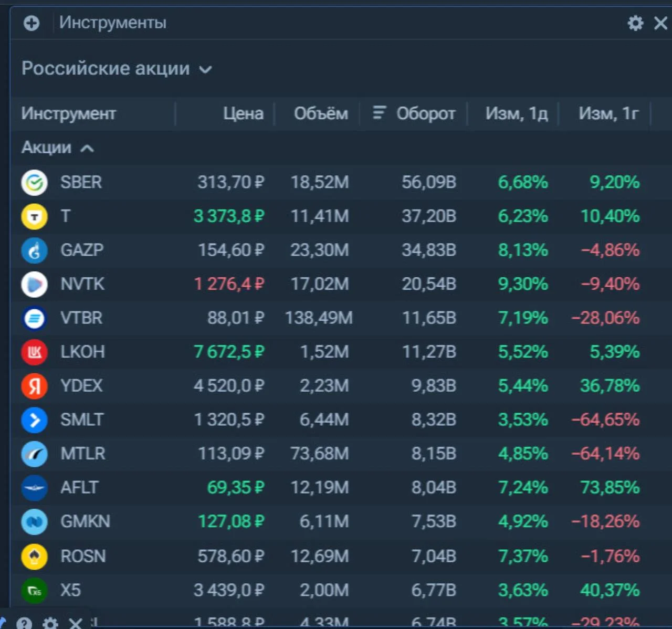
Task: Click the turnover value 8,32B
Action: point(434,420)
